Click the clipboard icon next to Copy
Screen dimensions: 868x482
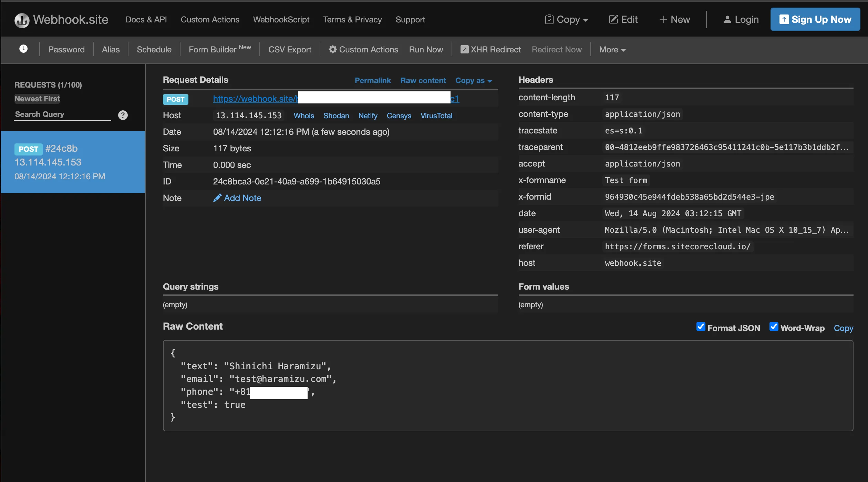click(x=549, y=19)
